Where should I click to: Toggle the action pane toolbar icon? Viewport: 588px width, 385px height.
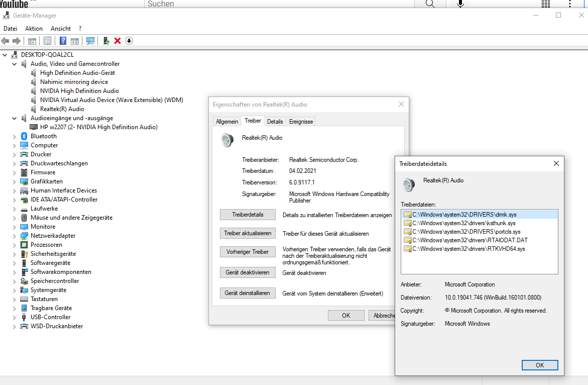click(x=75, y=41)
